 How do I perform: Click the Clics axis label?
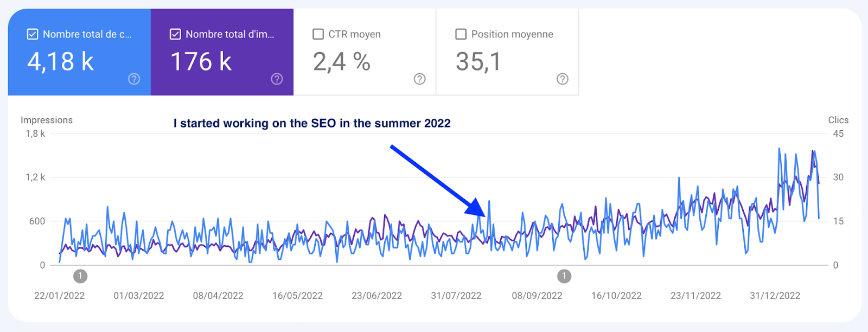[838, 120]
